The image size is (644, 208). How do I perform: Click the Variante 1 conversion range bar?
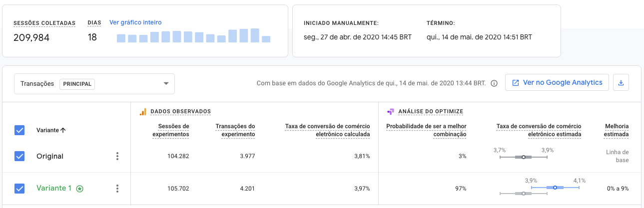click(x=555, y=188)
